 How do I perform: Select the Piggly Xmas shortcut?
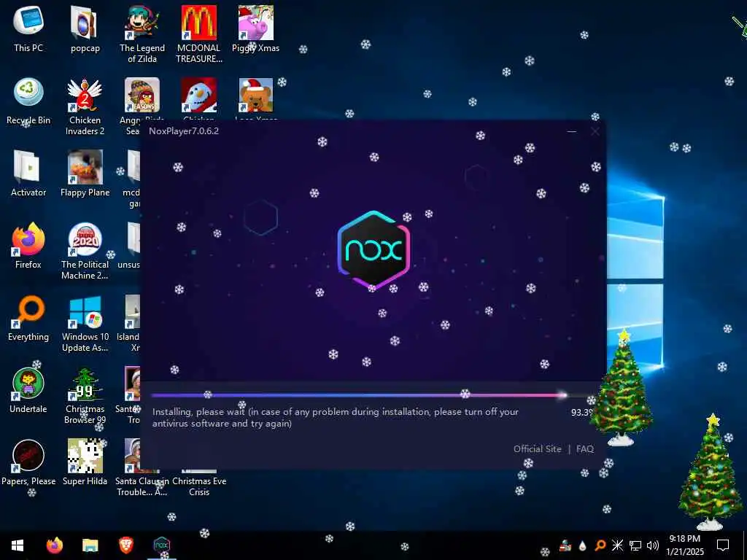click(x=255, y=28)
